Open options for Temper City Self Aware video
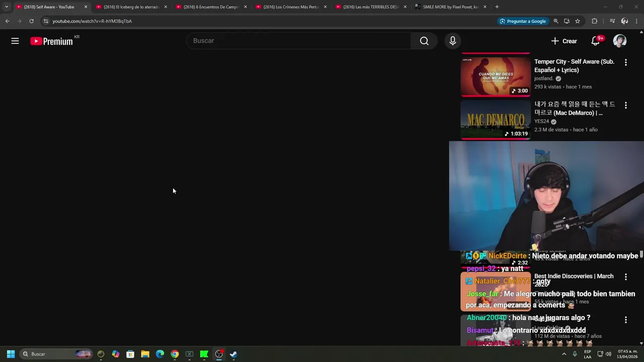644x362 pixels. coord(626,63)
